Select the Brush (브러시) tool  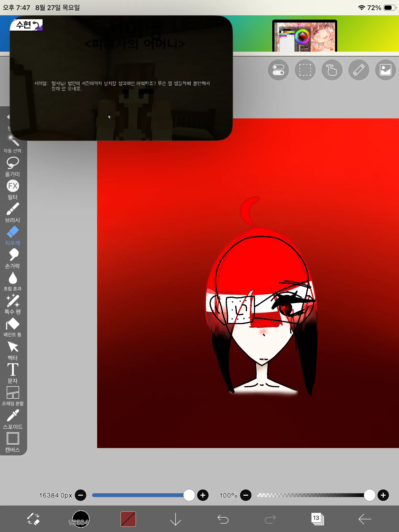tap(12, 213)
